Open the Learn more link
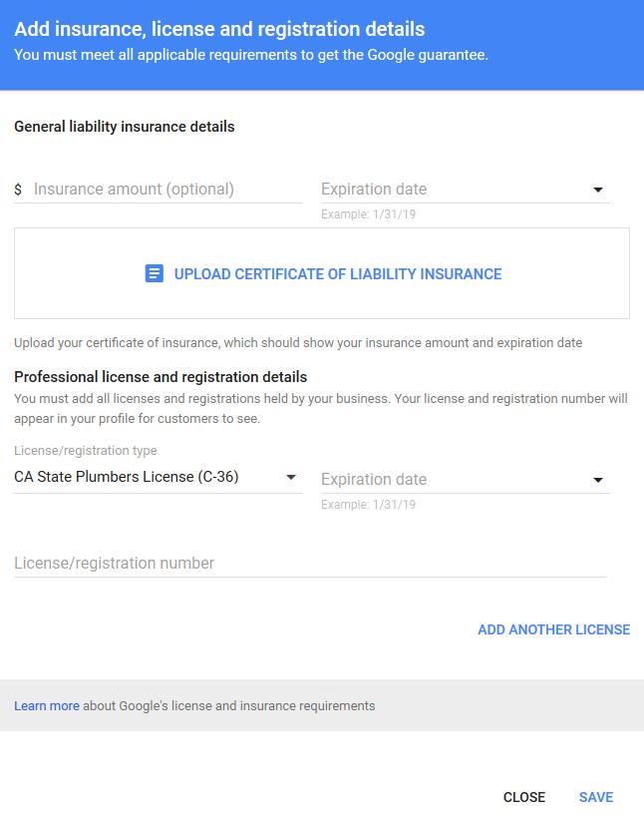Image resolution: width=644 pixels, height=816 pixels. point(47,705)
